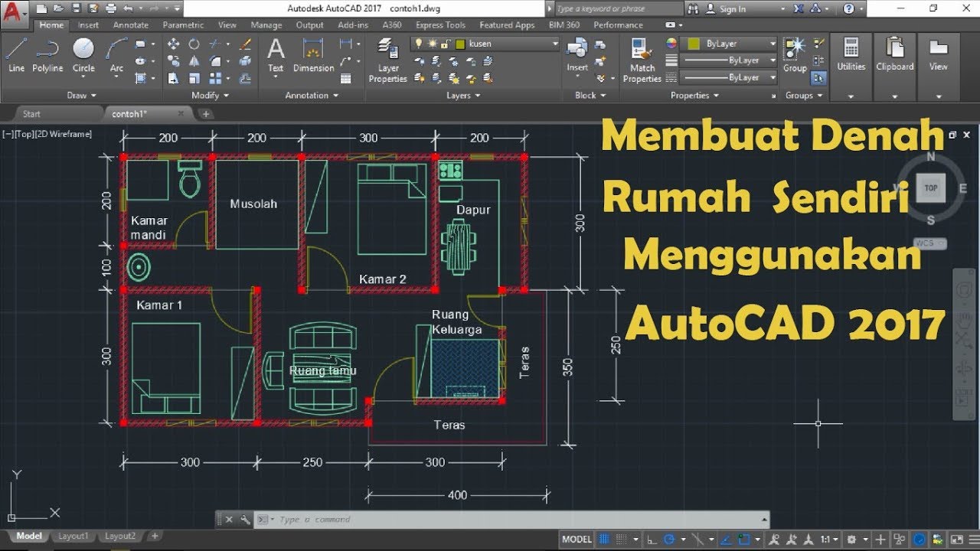The width and height of the screenshot is (980, 551).
Task: Click Match Properties tool
Action: point(642,60)
